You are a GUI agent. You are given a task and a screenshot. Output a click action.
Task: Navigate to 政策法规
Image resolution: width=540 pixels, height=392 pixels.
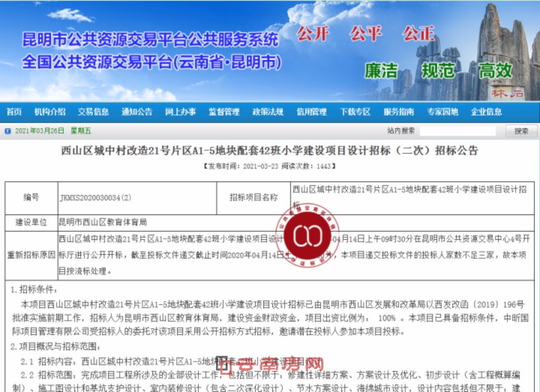[268, 112]
